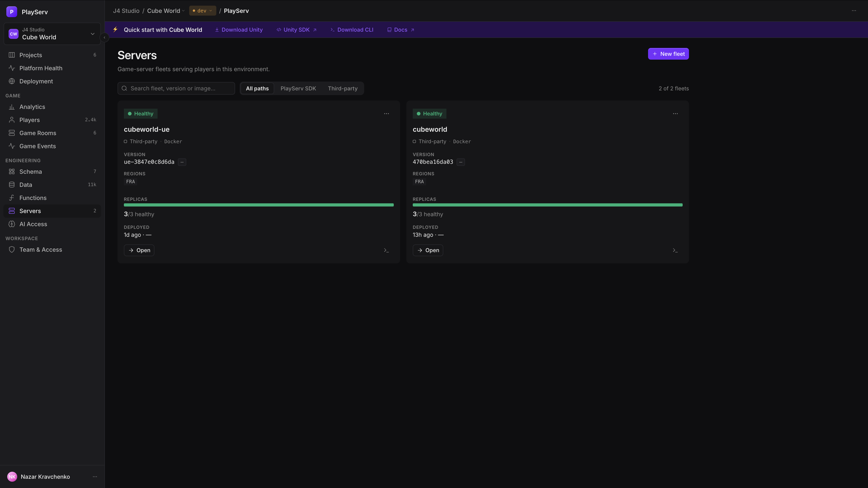Select the PlayServ SDK filter tab
The width and height of the screenshot is (868, 488).
click(x=298, y=88)
